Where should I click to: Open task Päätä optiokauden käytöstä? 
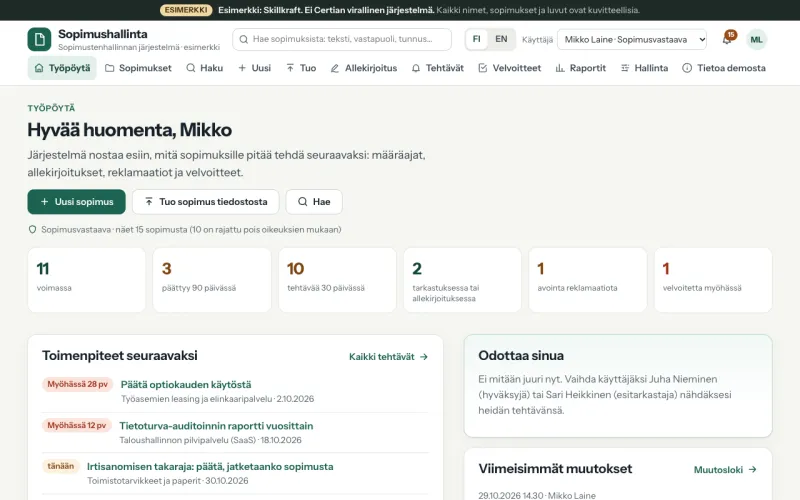click(186, 385)
